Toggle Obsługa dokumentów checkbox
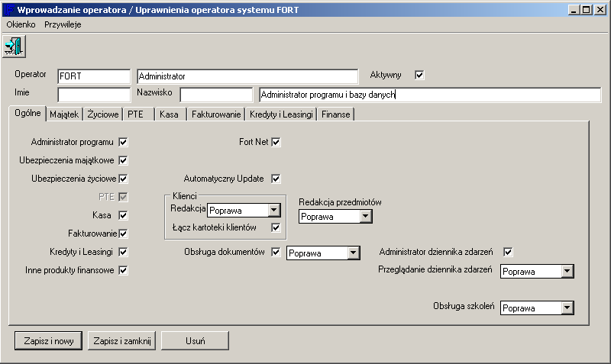 [276, 252]
